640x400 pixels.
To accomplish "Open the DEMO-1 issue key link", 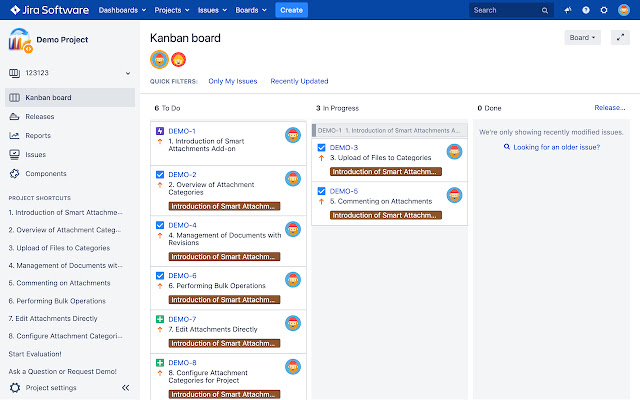I will (x=182, y=131).
